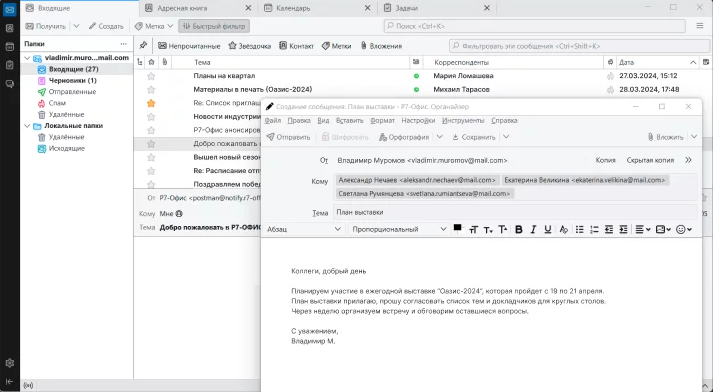Toggle Bold formatting in compose
Viewport: 713px width, 392px height.
pos(518,229)
